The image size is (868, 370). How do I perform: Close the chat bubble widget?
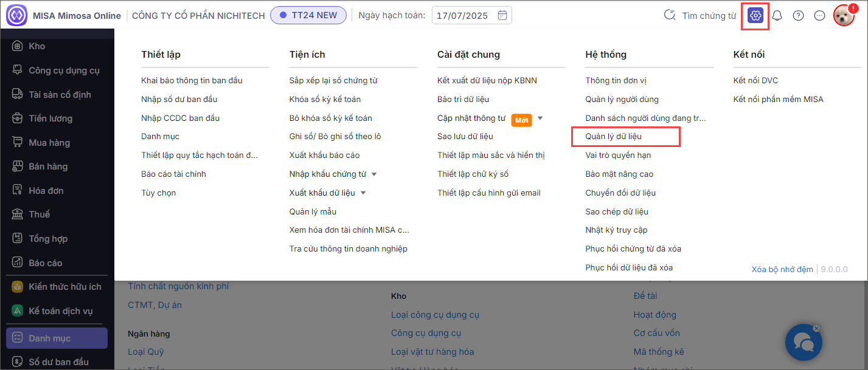tap(817, 328)
